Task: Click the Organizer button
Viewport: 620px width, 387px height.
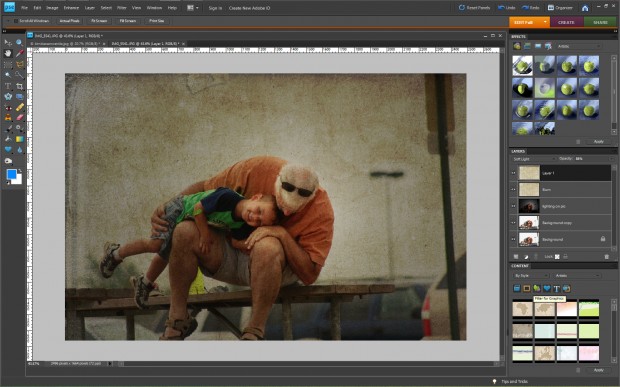Action: [x=560, y=8]
